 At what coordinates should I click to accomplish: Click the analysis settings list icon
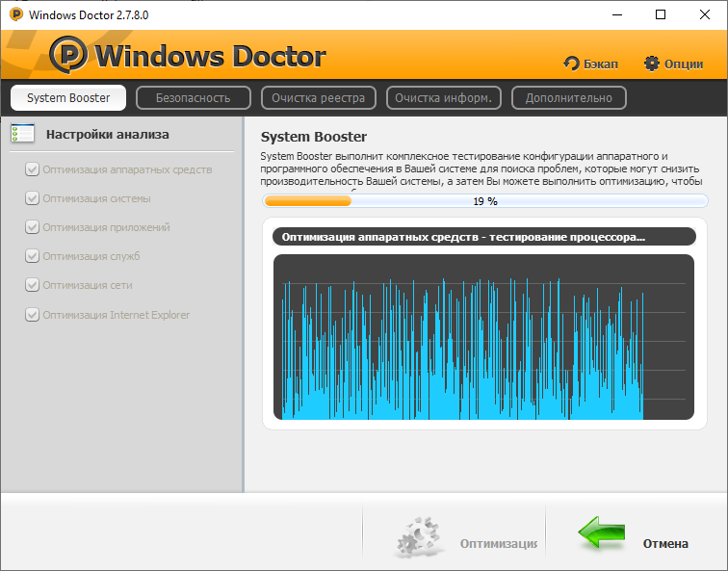pos(22,133)
